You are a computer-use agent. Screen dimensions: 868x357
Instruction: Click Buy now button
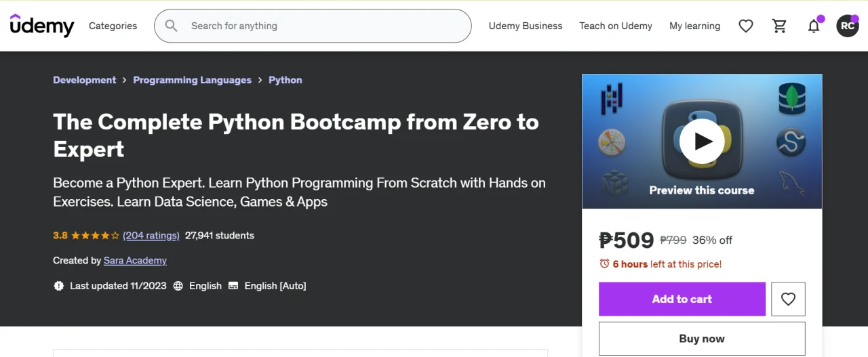tap(702, 339)
